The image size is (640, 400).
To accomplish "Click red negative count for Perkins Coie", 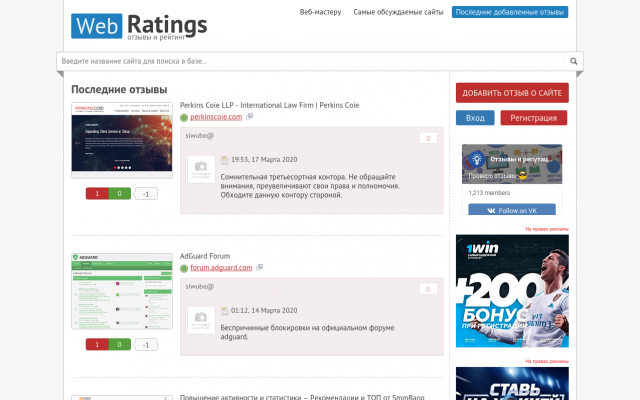I will click(x=97, y=193).
